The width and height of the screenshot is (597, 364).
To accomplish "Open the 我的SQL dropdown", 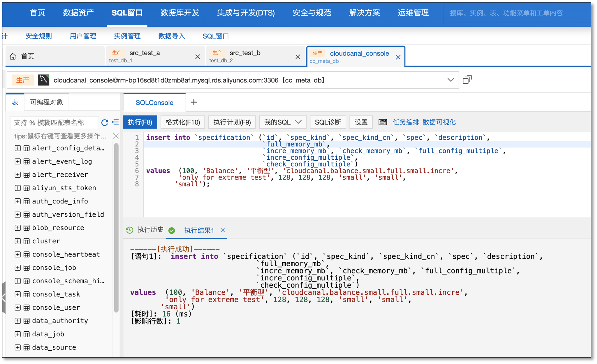I will tap(283, 122).
